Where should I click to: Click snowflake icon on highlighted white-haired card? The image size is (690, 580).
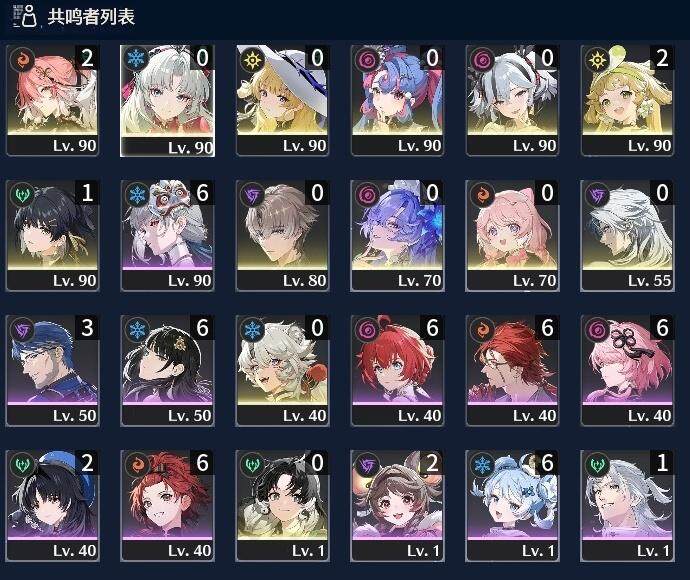pos(137,59)
